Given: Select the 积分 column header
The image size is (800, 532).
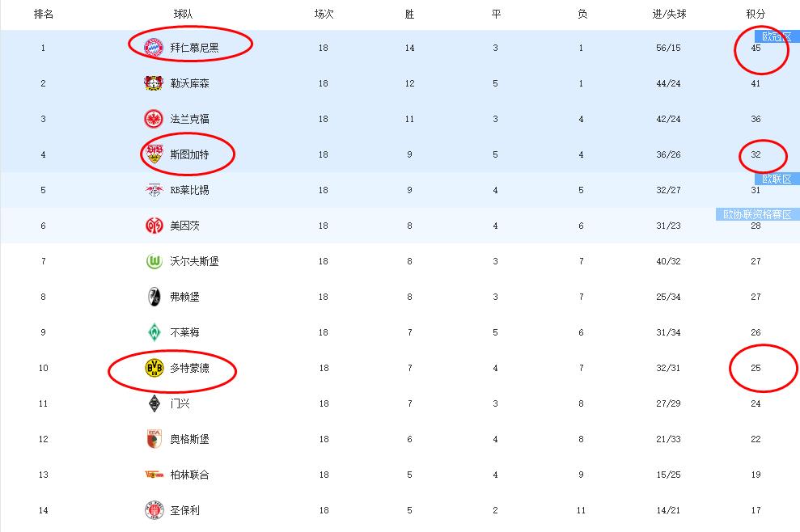Looking at the screenshot, I should tap(756, 14).
